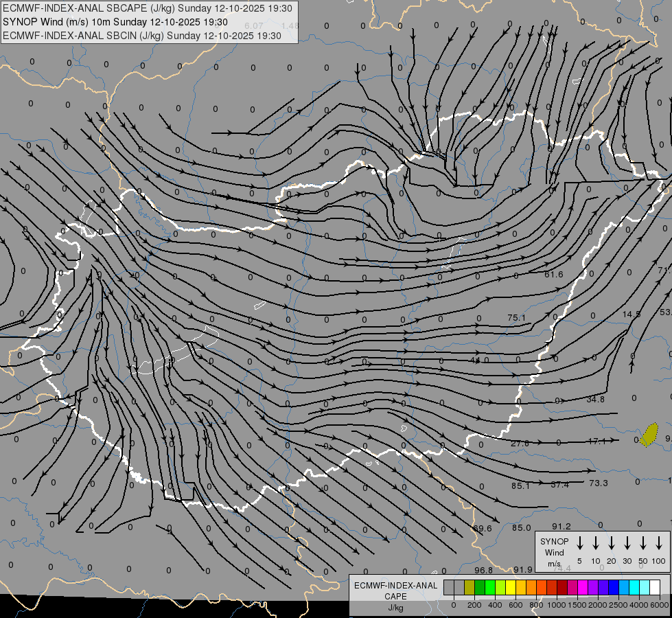
Task: Click the 57.4 value on the map
Action: (559, 485)
